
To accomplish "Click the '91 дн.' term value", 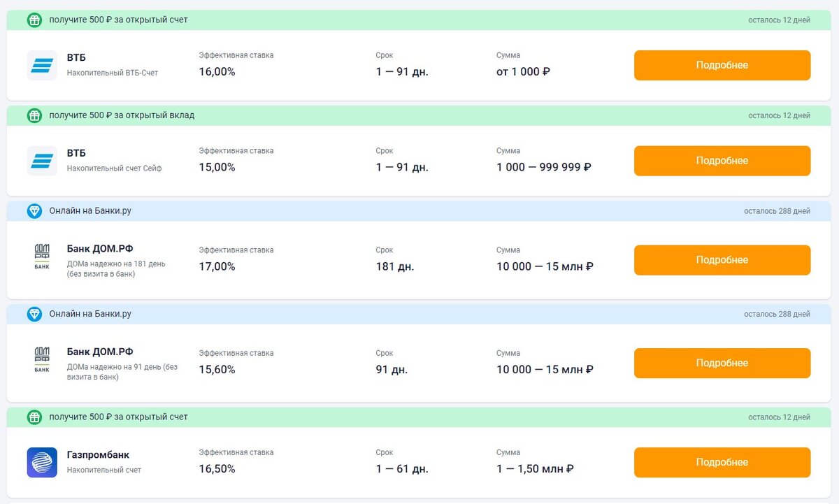I will (392, 369).
